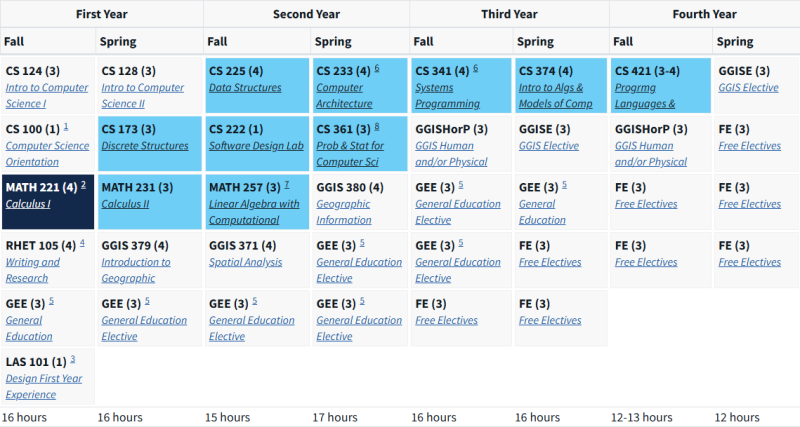This screenshot has width=800, height=427.
Task: Open the Progrmg Languages & link under CS 421
Action: 644,95
